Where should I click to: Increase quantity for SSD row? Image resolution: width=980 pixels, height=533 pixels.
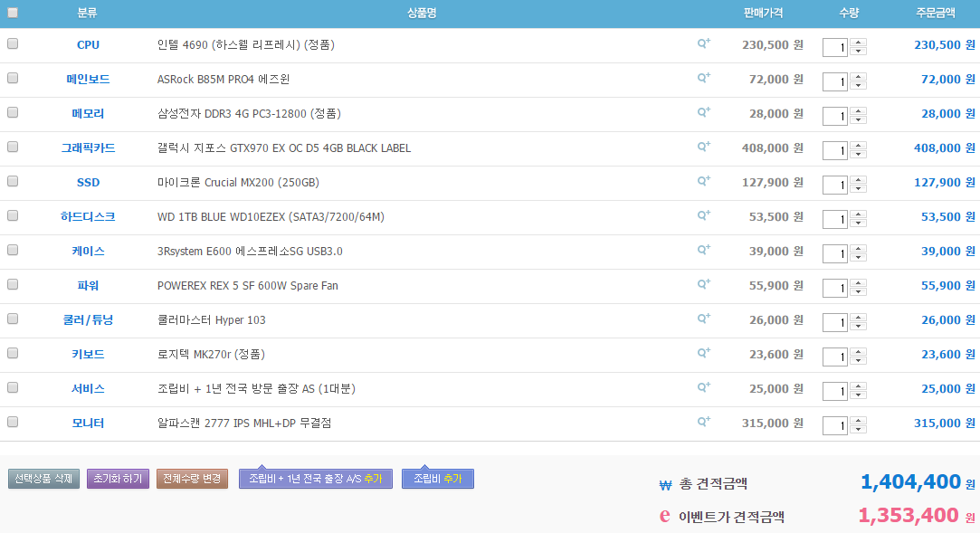(858, 180)
